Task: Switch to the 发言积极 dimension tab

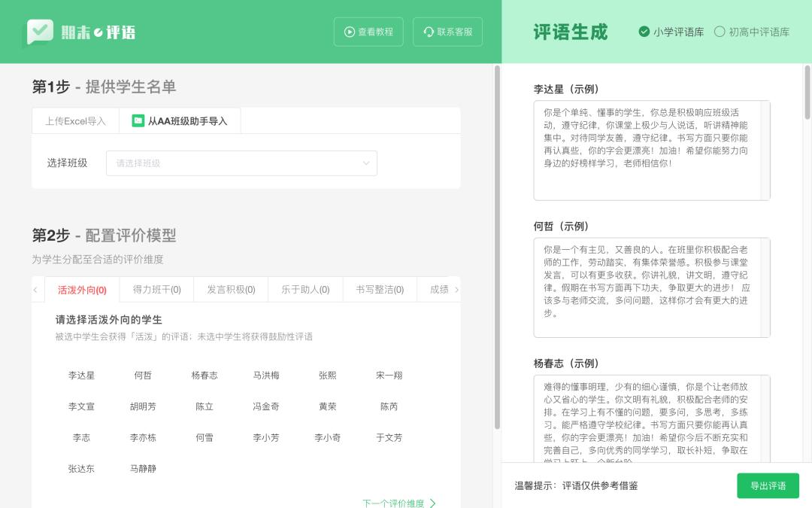Action: pyautogui.click(x=230, y=289)
